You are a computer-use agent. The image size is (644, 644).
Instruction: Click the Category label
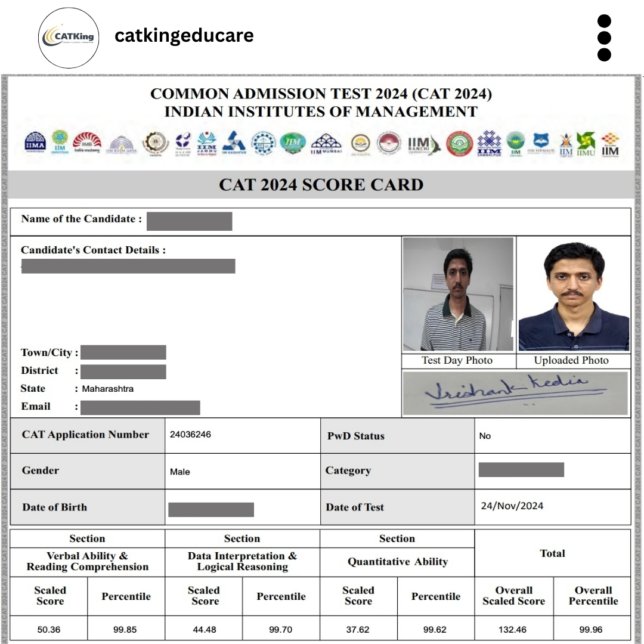pos(348,470)
